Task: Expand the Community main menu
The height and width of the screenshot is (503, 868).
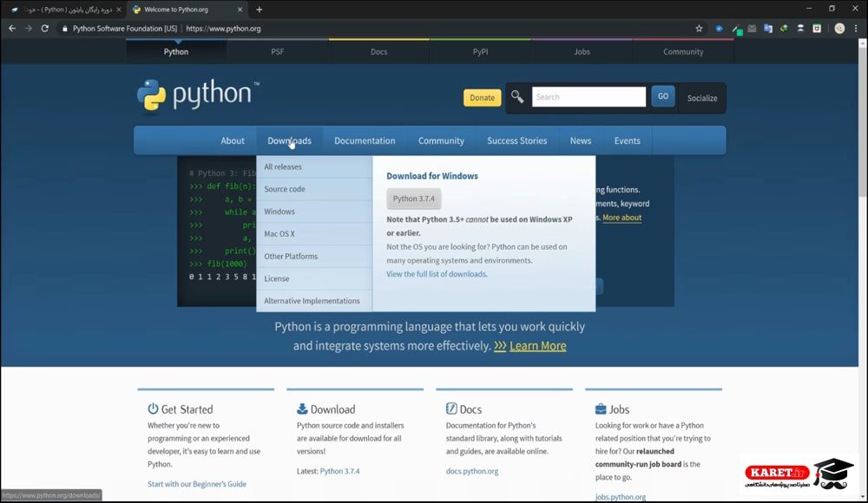Action: tap(441, 140)
